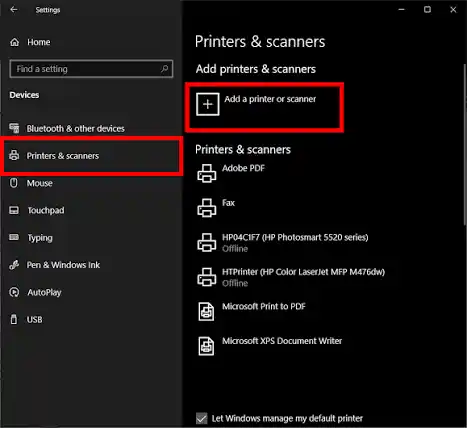467x428 pixels.
Task: Click the plus icon to add printer
Action: (x=208, y=104)
